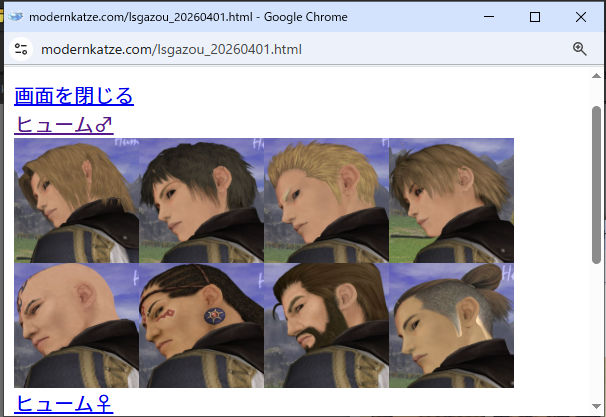Select the bearded man face thumbnail
The width and height of the screenshot is (606, 417).
click(x=326, y=325)
